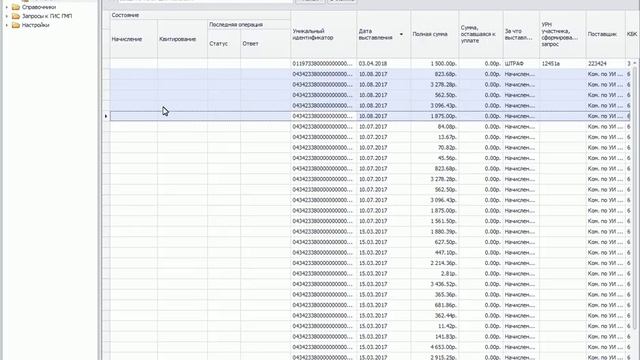The height and width of the screenshot is (360, 640).
Task: Click the ШТРАФ cell
Action: pos(521,64)
